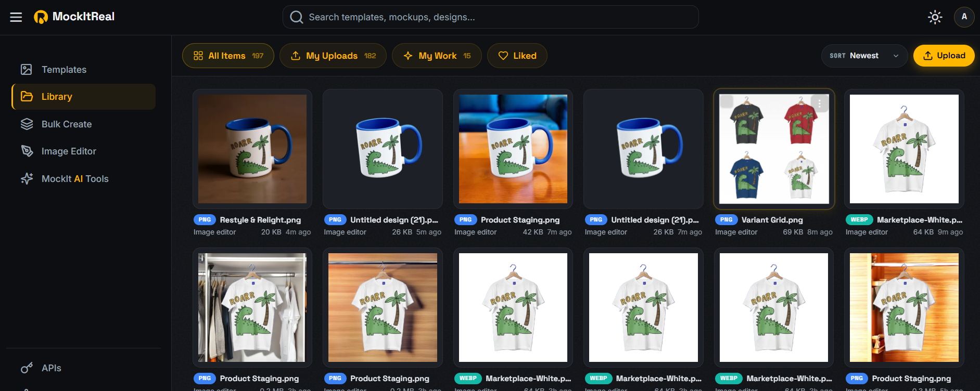Open the t-shirt in closet thumbnail
980x391 pixels.
pos(252,307)
